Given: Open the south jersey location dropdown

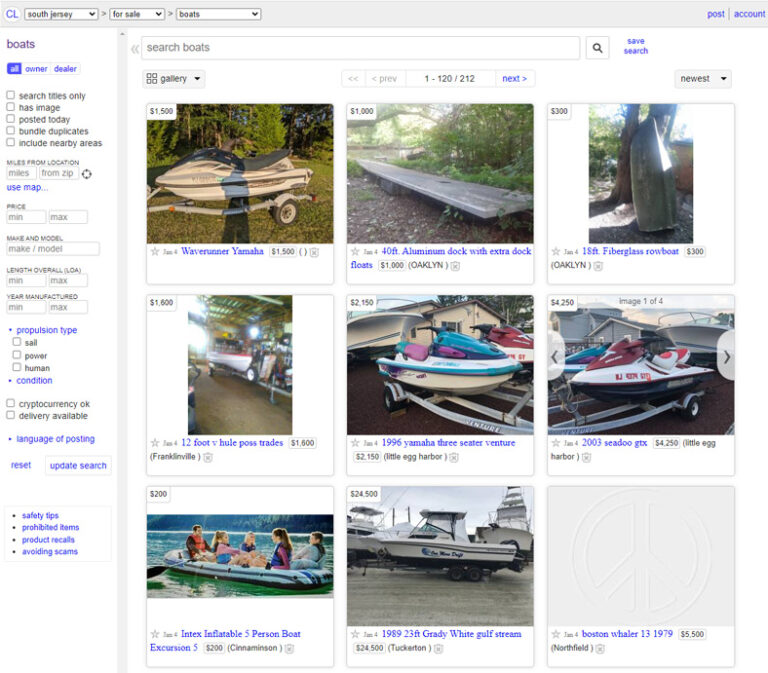Looking at the screenshot, I should [61, 14].
